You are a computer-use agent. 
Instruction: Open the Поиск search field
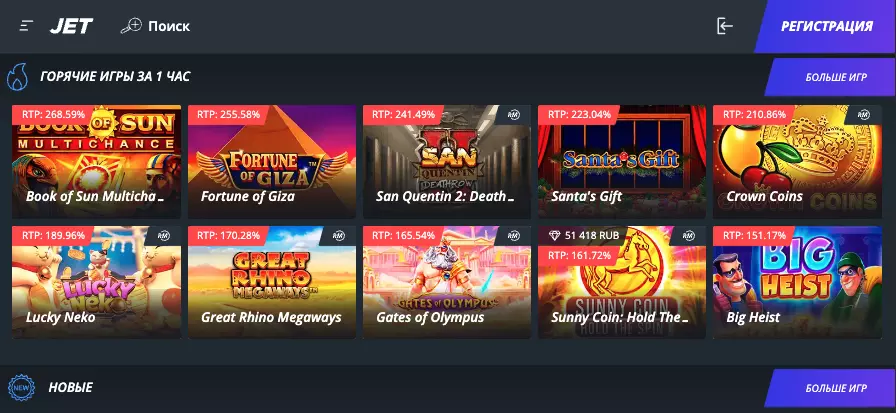click(x=155, y=26)
